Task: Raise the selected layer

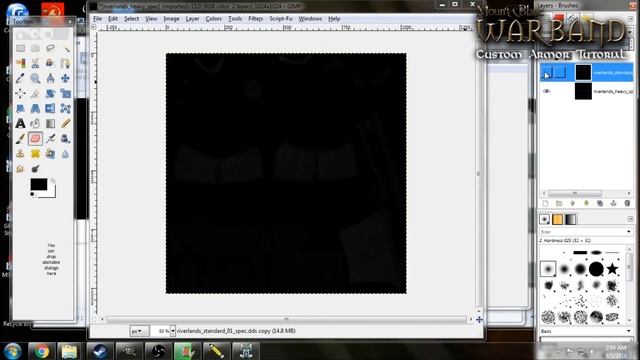Action: 573,203
